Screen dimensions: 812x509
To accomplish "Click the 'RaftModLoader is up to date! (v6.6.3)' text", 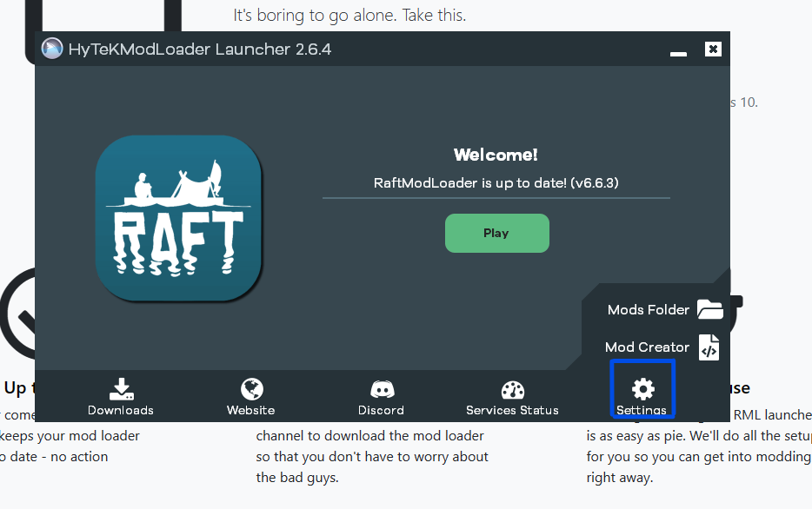I will tap(496, 183).
